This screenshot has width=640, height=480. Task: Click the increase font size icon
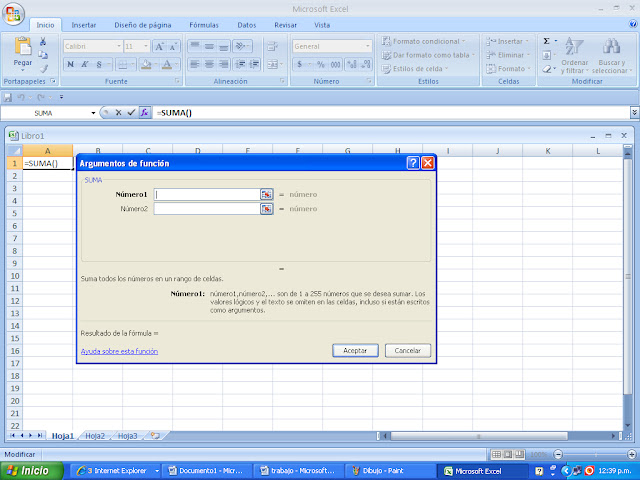point(159,47)
